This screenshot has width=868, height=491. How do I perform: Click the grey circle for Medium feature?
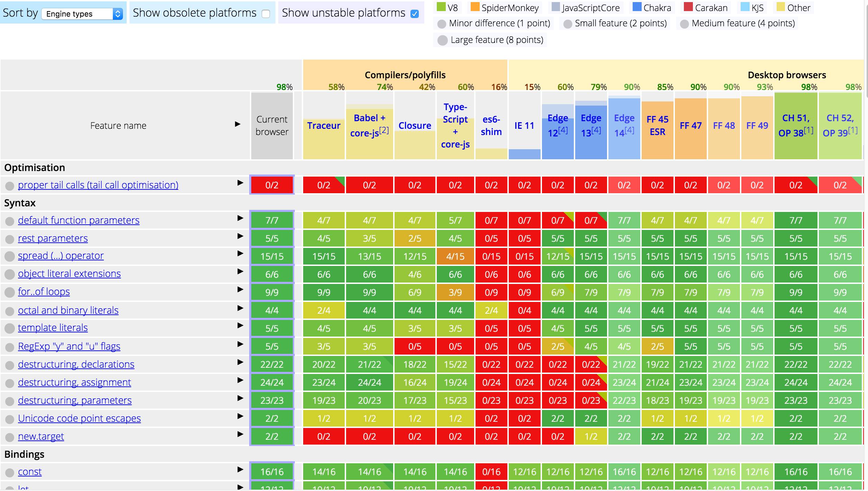tap(684, 24)
